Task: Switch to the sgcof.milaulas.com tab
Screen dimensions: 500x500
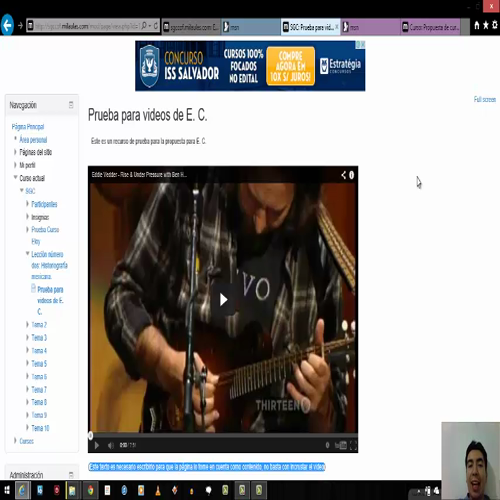Action: (x=191, y=27)
